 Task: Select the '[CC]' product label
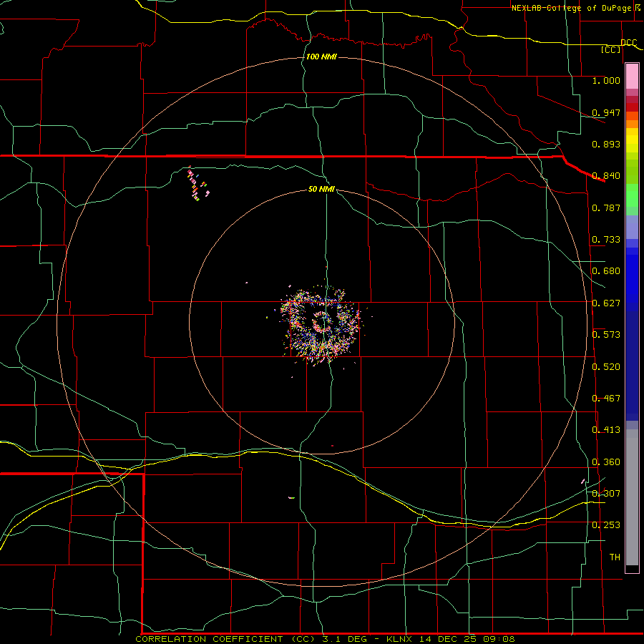pyautogui.click(x=611, y=49)
